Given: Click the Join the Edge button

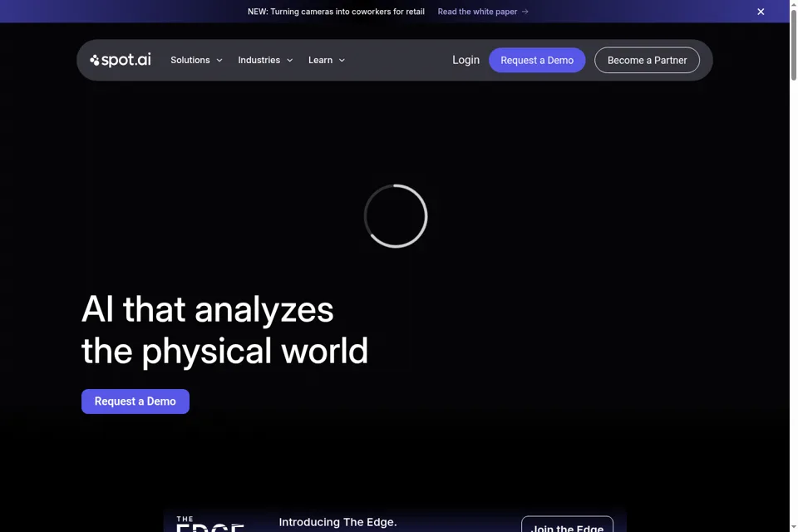Looking at the screenshot, I should tap(567, 525).
